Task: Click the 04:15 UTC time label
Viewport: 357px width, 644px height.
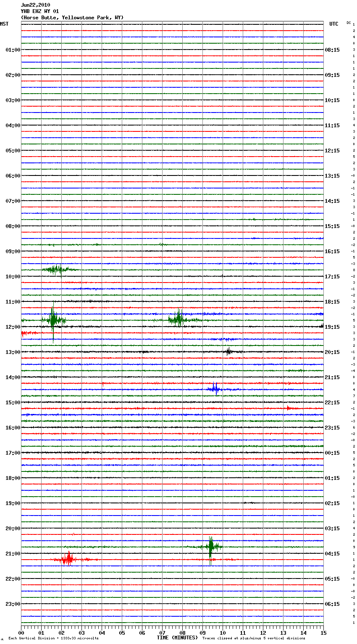Action: [x=332, y=554]
